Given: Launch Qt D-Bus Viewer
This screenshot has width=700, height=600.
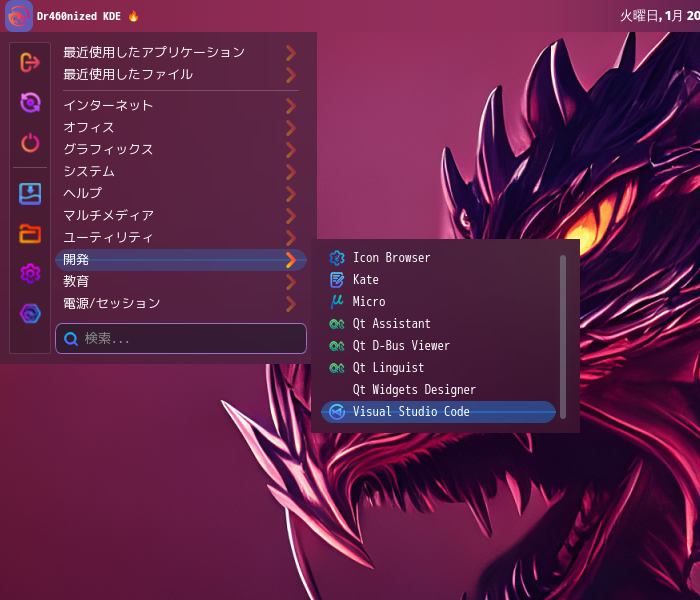Looking at the screenshot, I should click(x=438, y=346).
